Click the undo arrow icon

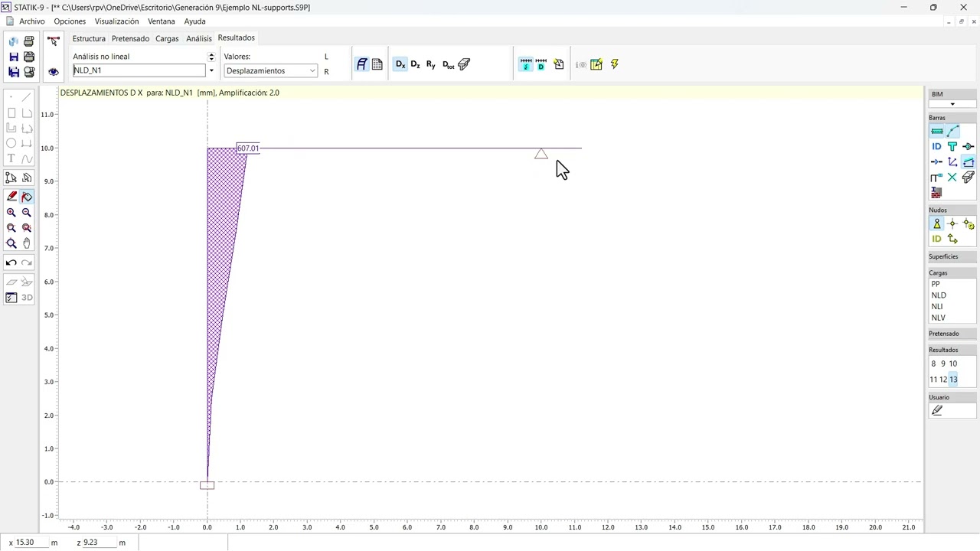pos(11,262)
